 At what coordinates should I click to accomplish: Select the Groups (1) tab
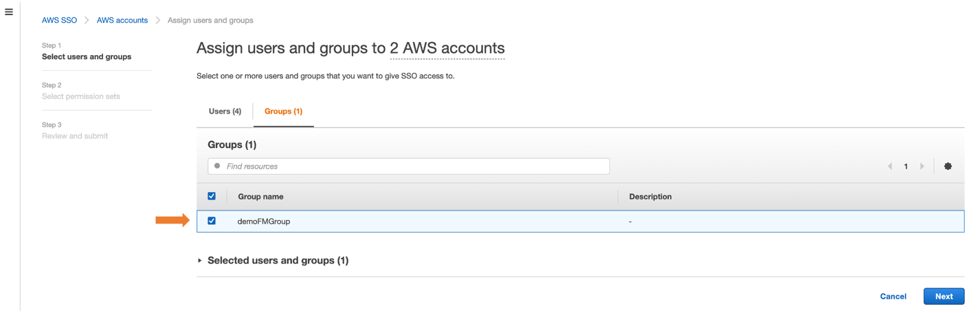point(283,111)
